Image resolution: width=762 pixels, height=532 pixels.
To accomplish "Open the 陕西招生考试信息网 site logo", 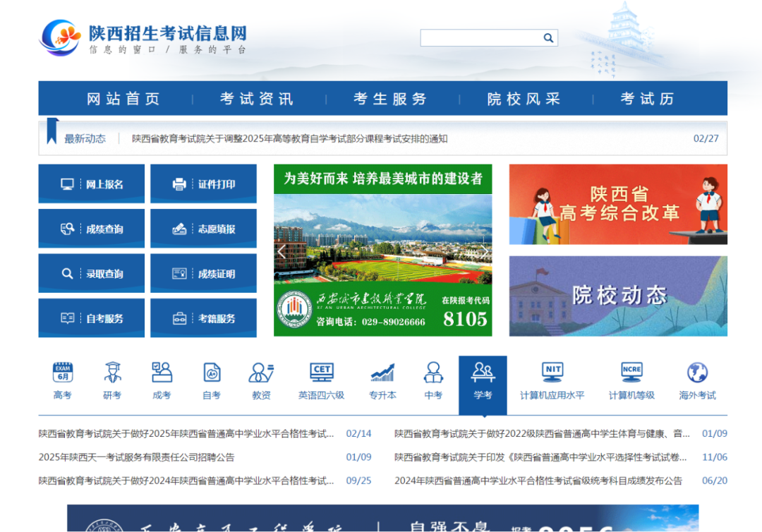I will 143,38.
